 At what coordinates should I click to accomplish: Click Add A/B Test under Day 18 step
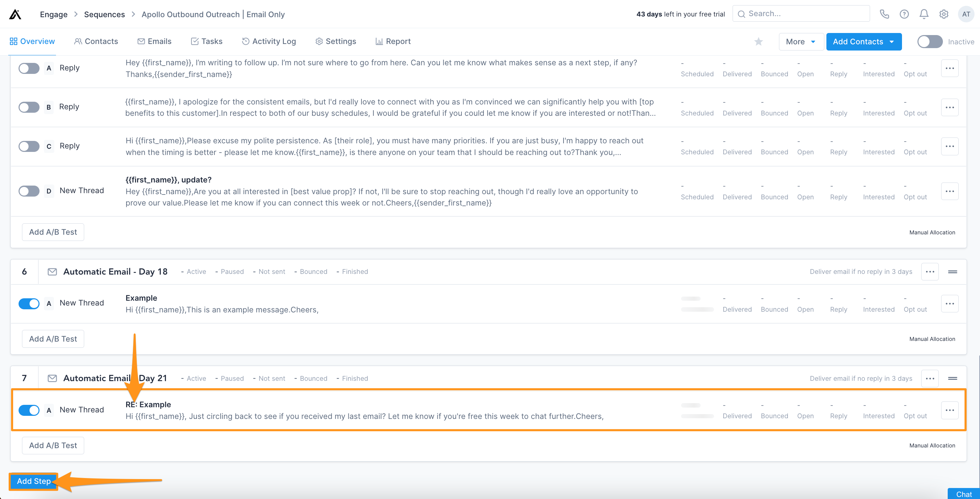53,339
